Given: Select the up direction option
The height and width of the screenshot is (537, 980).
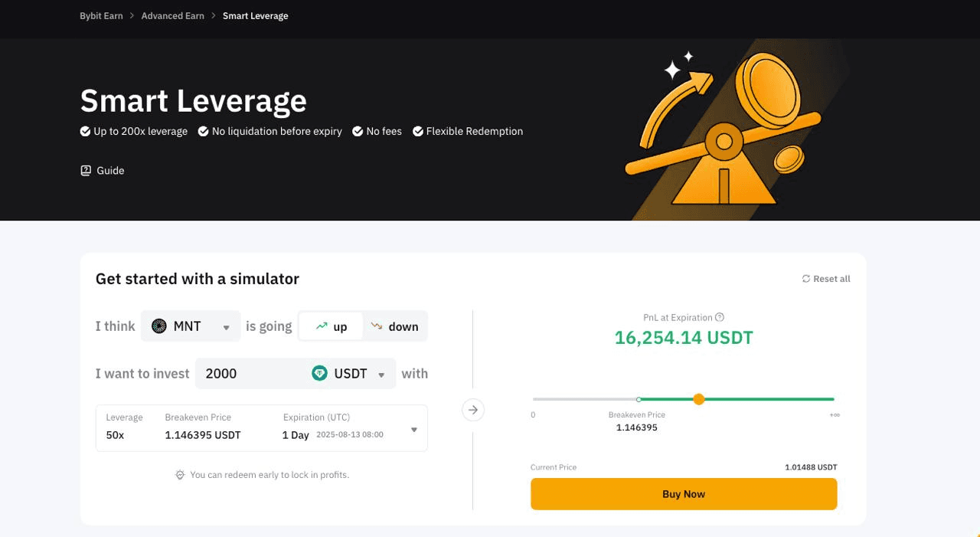Looking at the screenshot, I should click(x=330, y=326).
